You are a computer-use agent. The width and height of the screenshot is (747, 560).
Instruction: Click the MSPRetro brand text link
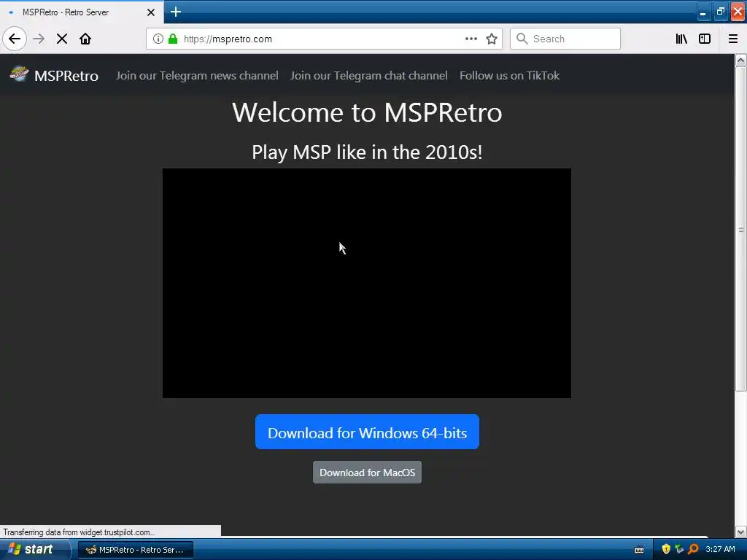coord(66,76)
